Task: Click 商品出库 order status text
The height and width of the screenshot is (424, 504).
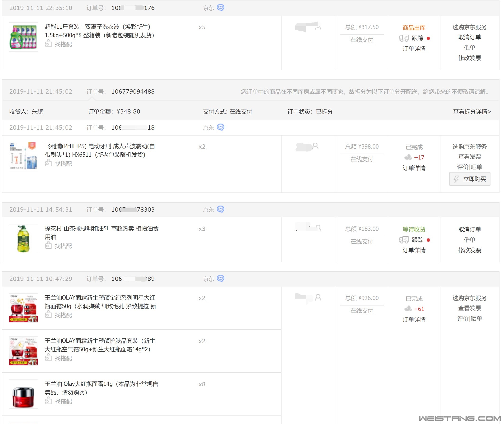Action: [x=414, y=28]
